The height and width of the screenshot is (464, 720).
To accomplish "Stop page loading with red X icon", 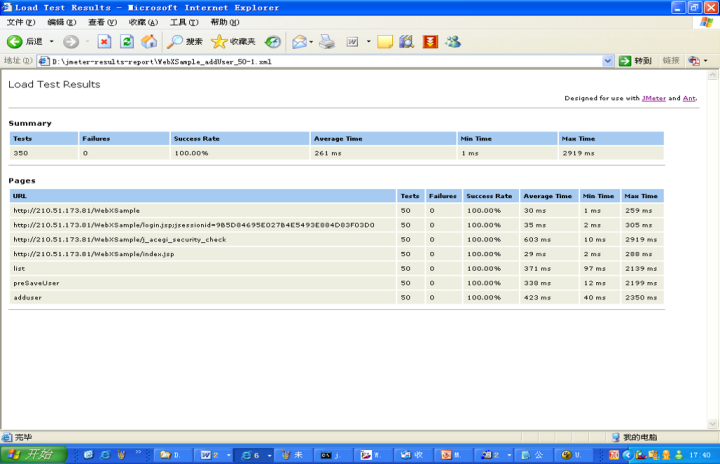I will click(104, 42).
